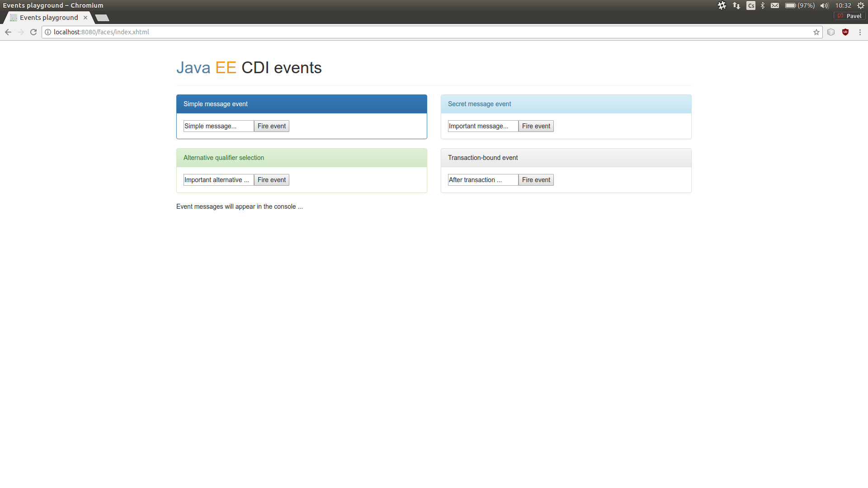Click site info icon in address bar
Image resolution: width=868 pixels, height=488 pixels.
(x=48, y=32)
